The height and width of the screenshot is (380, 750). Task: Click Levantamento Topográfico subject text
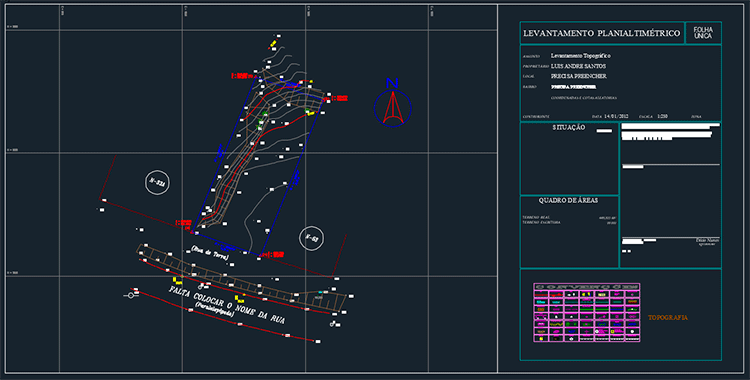click(581, 56)
